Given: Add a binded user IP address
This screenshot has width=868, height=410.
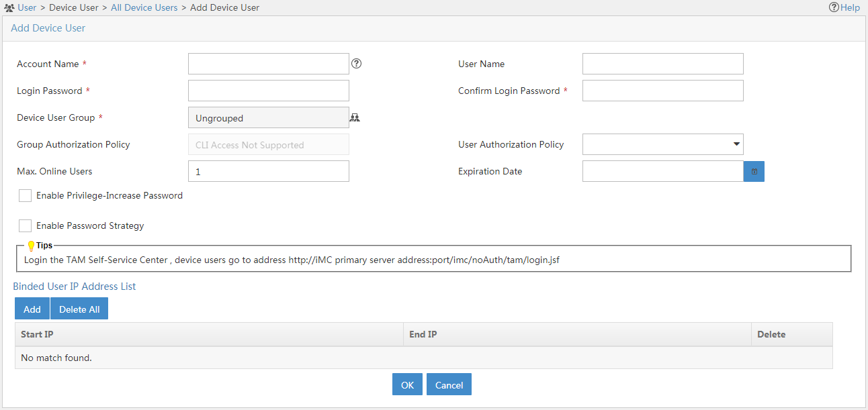Looking at the screenshot, I should 32,309.
